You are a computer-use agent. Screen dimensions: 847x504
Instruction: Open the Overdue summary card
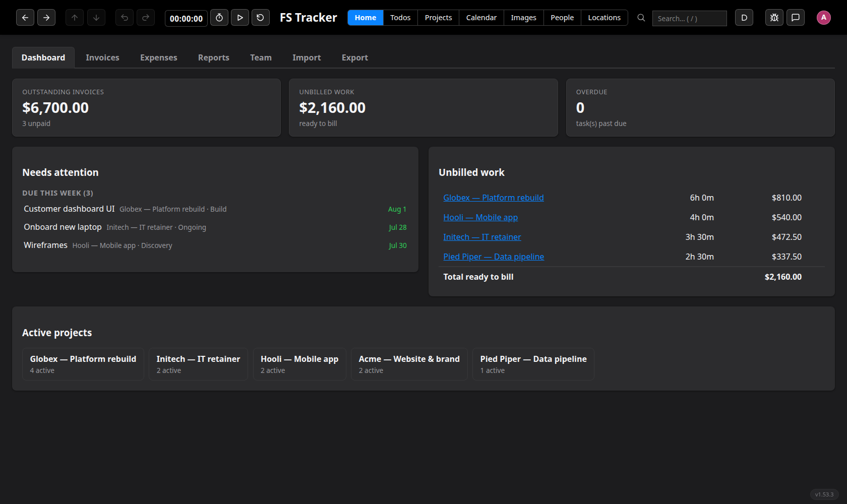click(700, 107)
